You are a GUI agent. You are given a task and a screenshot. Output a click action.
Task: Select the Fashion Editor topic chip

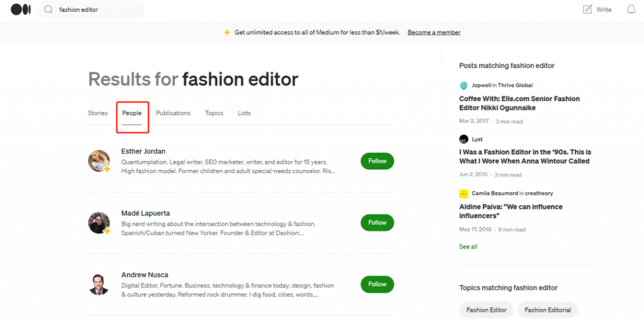486,310
